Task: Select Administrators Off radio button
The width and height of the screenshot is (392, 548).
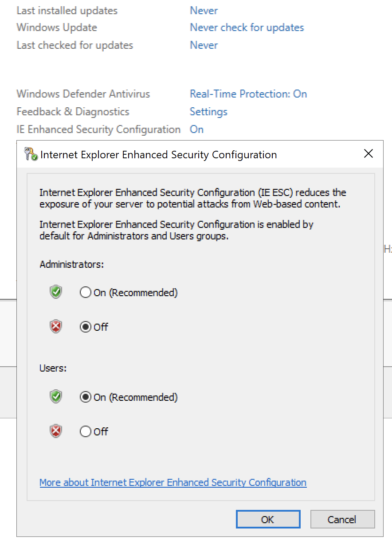Action: (85, 327)
